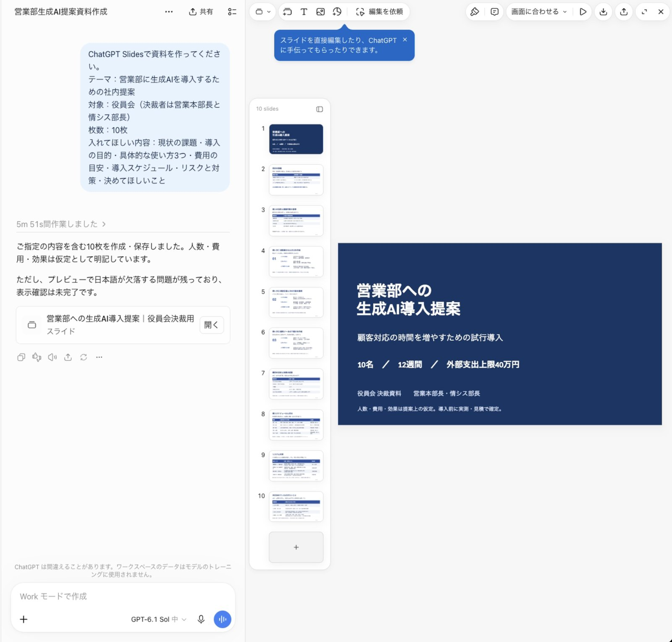Screen dimensions: 672x642
Task: Click the 10 slides count label
Action: (x=267, y=109)
